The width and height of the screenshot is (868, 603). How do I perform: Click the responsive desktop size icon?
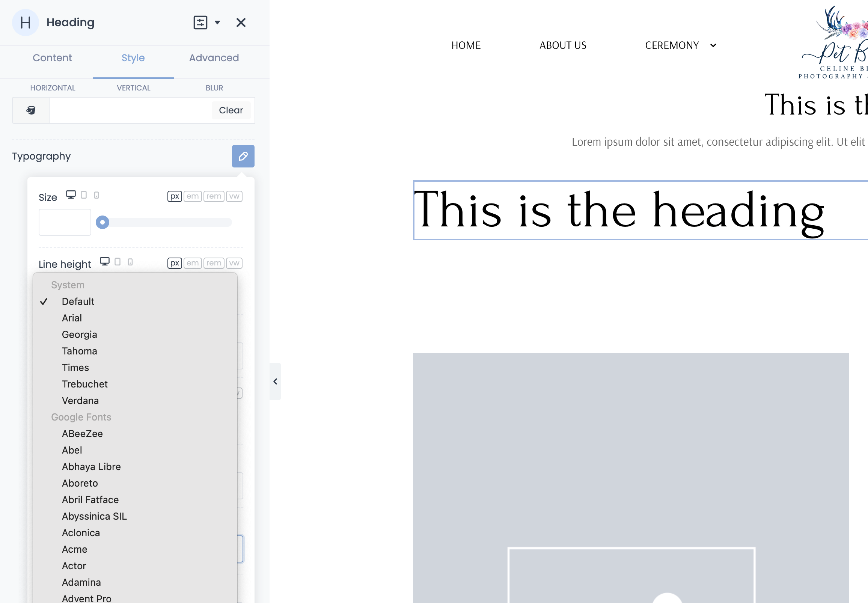click(71, 196)
